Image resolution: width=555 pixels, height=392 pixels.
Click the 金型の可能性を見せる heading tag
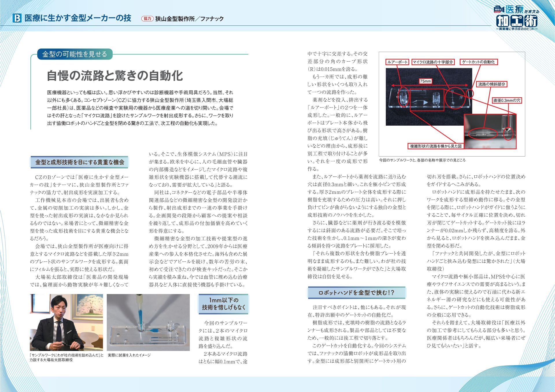(75, 54)
